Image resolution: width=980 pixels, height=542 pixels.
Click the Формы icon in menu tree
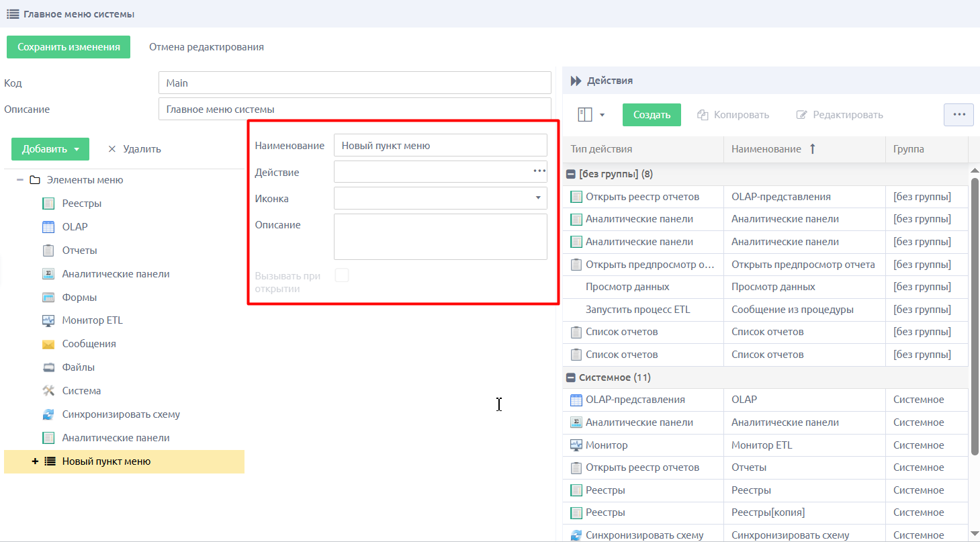tap(48, 298)
